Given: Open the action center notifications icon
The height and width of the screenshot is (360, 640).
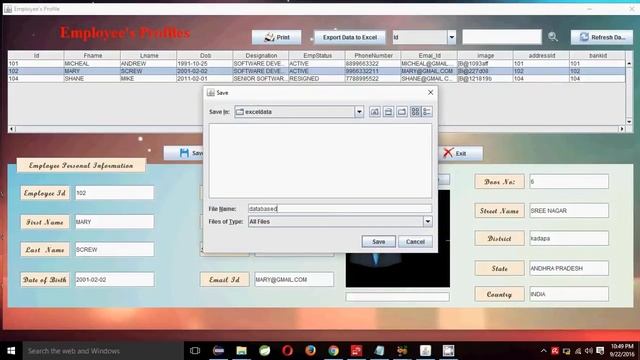Looking at the screenshot, I should point(600,351).
